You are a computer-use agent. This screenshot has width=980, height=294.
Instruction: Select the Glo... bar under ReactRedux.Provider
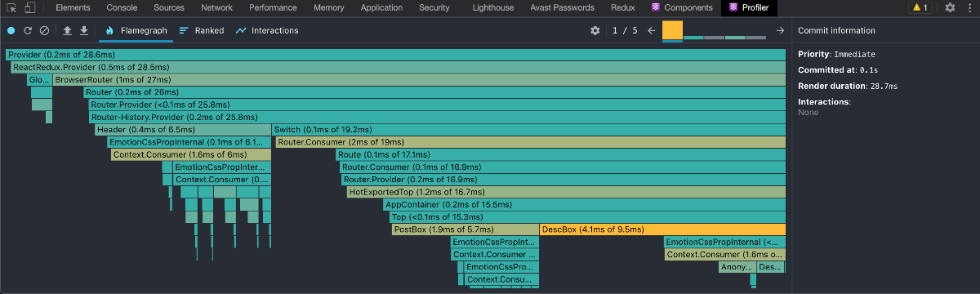[x=38, y=79]
